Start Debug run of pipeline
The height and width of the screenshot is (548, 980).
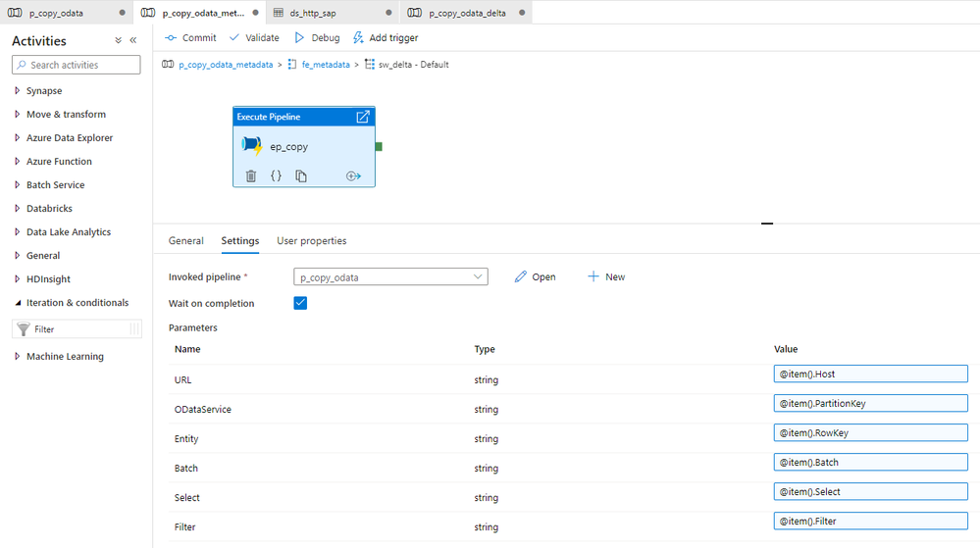pos(317,38)
